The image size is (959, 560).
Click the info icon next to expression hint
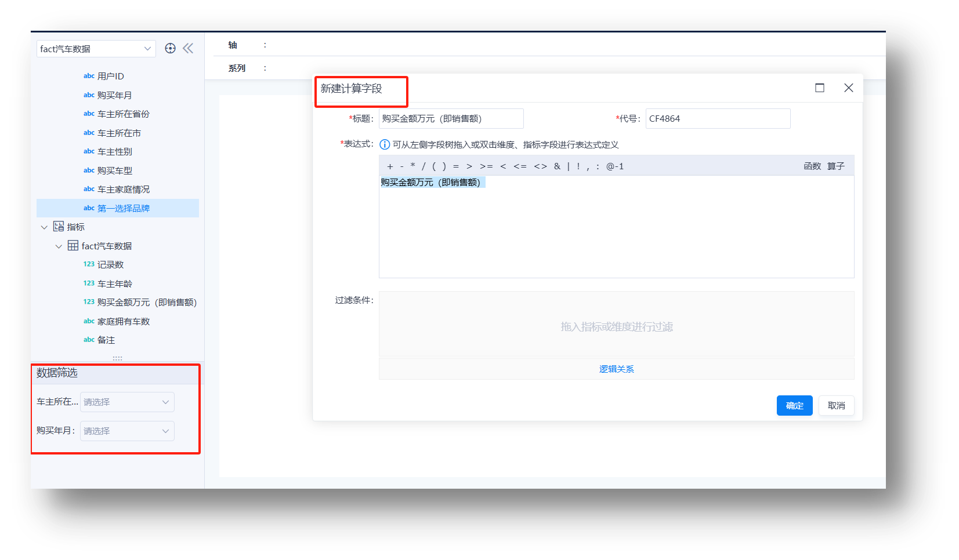385,145
